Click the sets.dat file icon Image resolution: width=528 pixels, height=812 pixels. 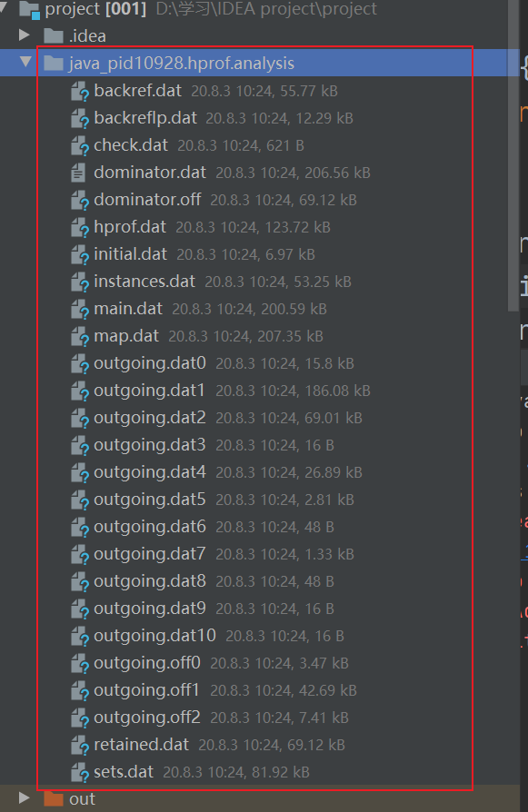coord(80,773)
